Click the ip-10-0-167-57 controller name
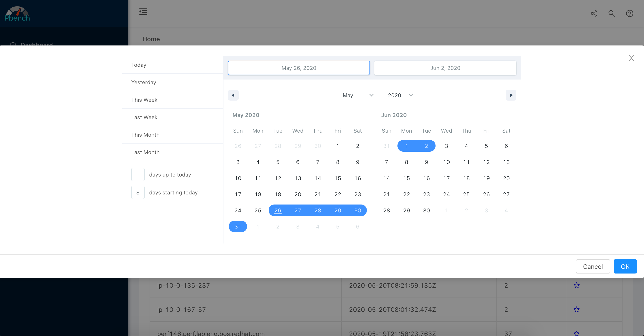This screenshot has width=644, height=336. [181, 310]
